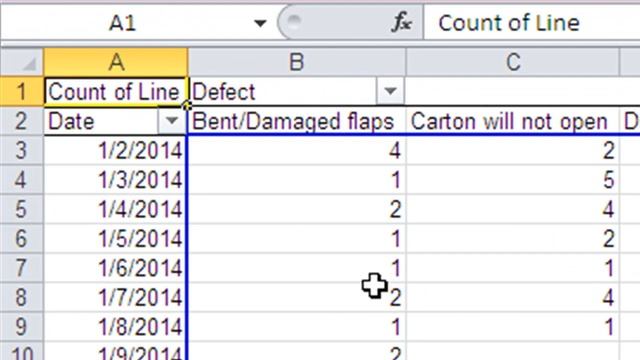Click the Bent/Damaged flaps header cell
This screenshot has width=640, height=360.
click(296, 121)
